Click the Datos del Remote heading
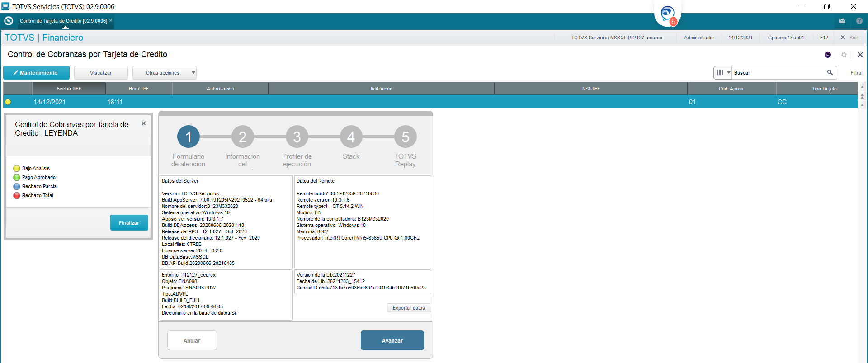Screen dimensions: 868x363 point(315,181)
